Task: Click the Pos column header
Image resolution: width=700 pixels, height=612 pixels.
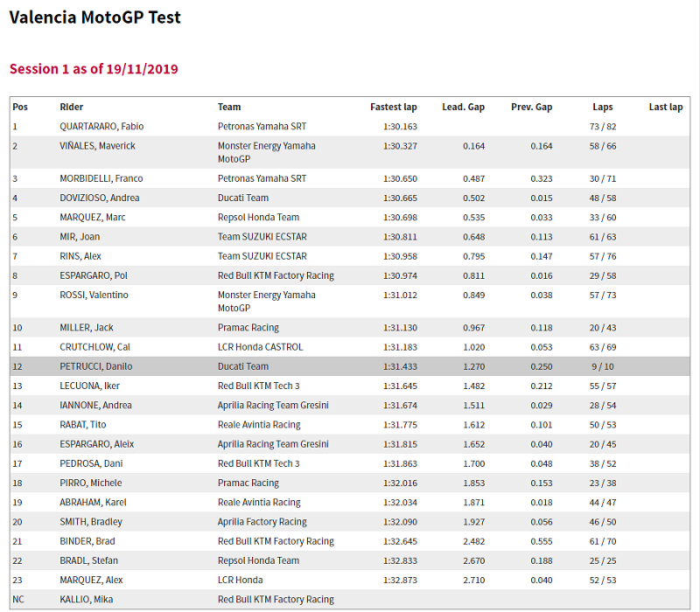Action: (x=20, y=108)
